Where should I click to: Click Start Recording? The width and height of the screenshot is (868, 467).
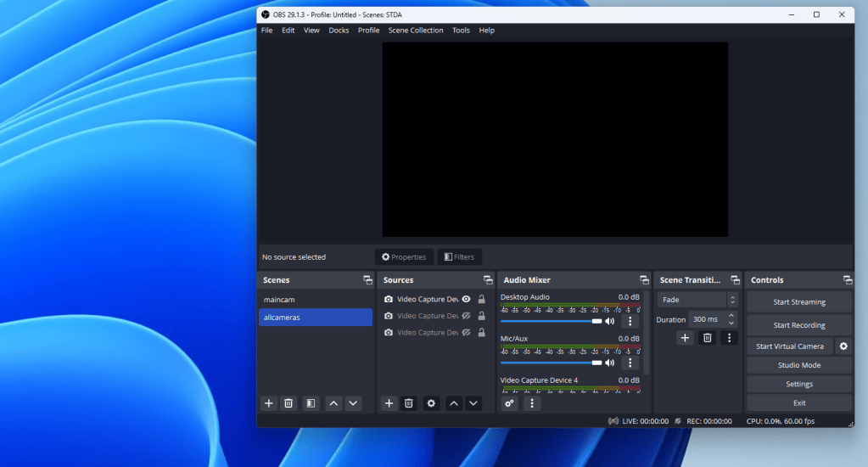pyautogui.click(x=798, y=325)
